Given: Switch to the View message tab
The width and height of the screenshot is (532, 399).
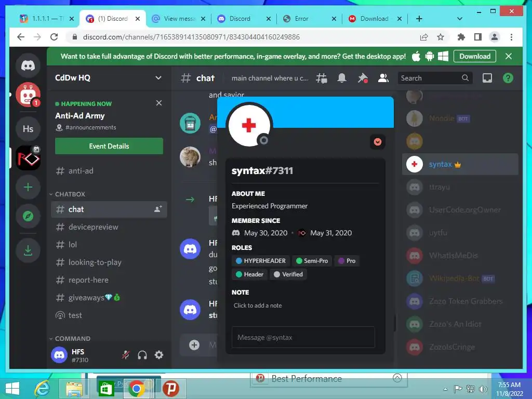Looking at the screenshot, I should [179, 19].
